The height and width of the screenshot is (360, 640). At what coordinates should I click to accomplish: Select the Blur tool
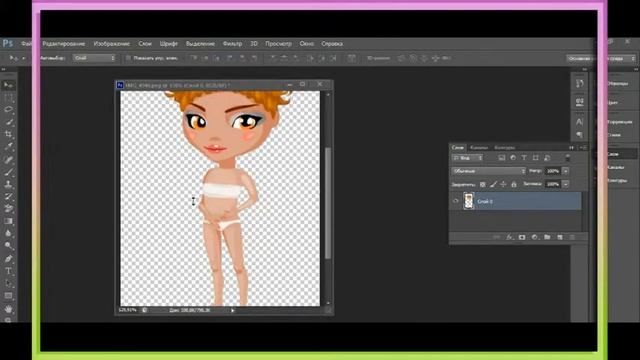8,233
